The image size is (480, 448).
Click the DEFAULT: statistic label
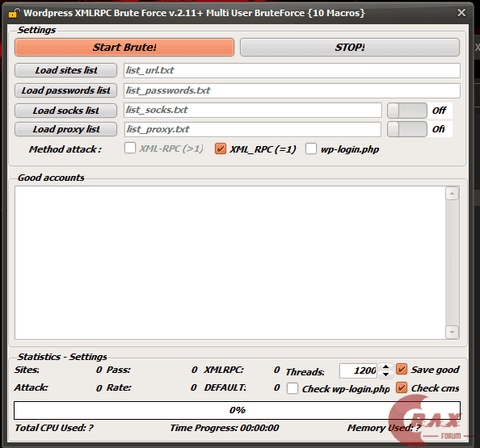[225, 387]
